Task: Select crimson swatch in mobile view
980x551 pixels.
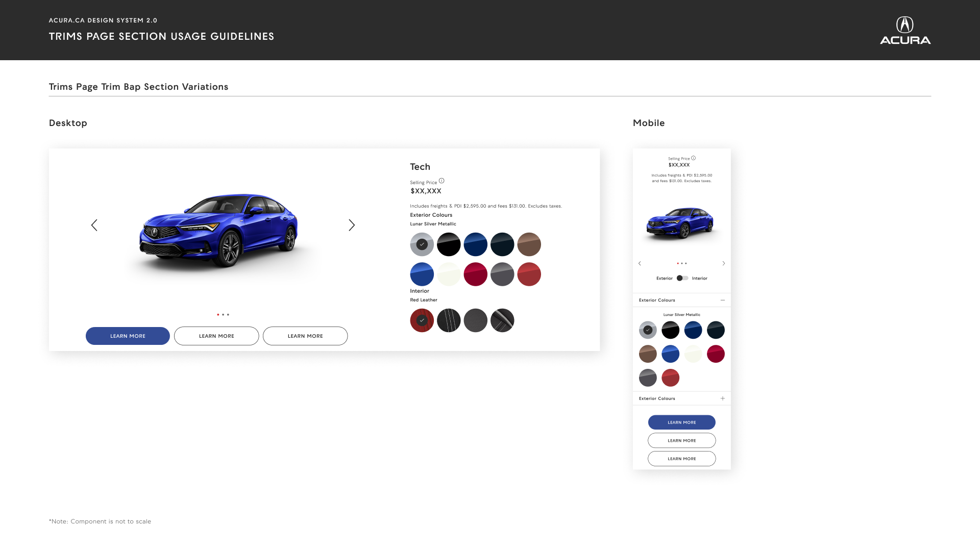Action: (x=716, y=354)
